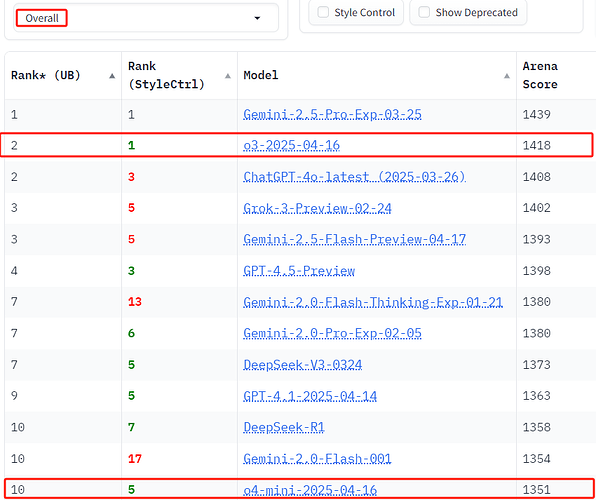Viewport: 596px width, 500px height.
Task: Open the DeepSeek-V3-0324 link
Action: 303,365
